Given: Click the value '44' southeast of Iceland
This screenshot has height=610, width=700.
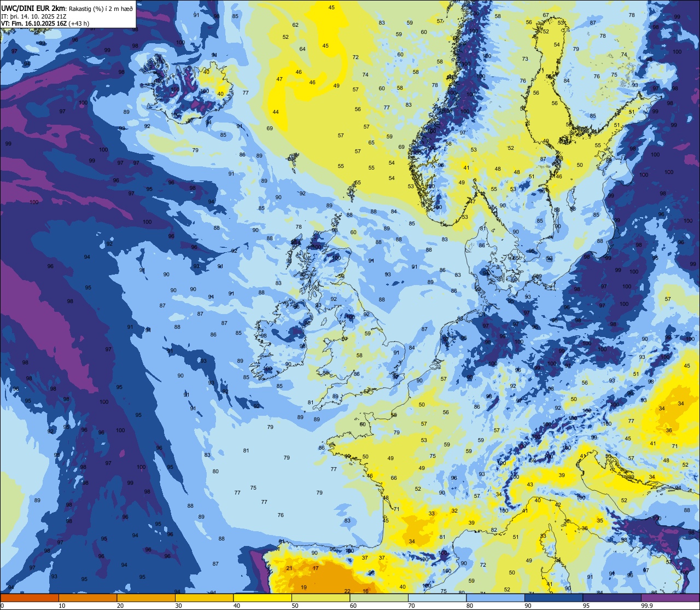Looking at the screenshot, I should pos(276,112).
